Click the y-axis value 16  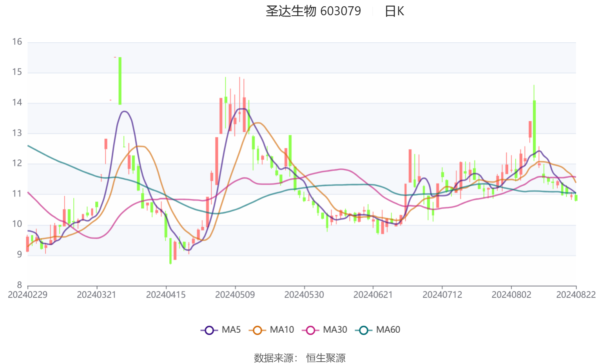(17, 42)
